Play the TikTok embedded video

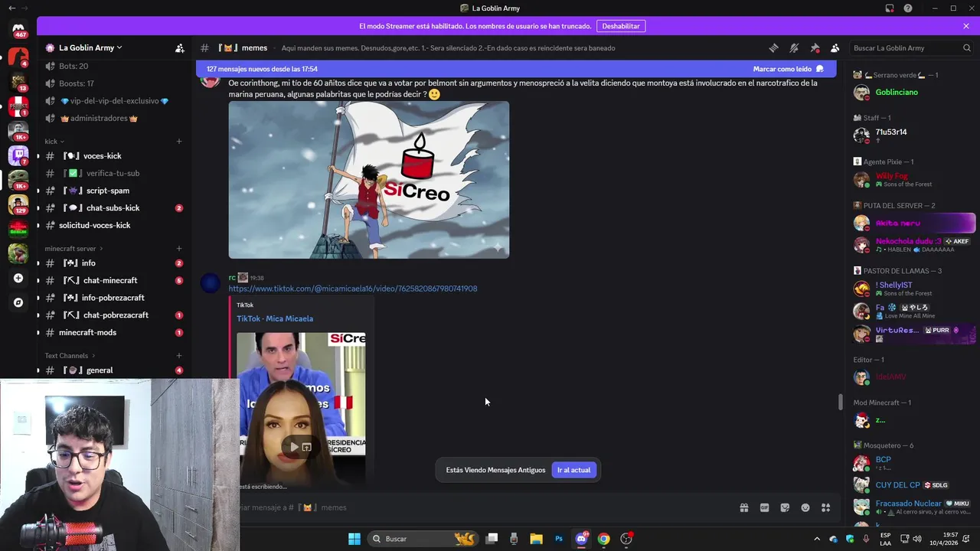(294, 447)
